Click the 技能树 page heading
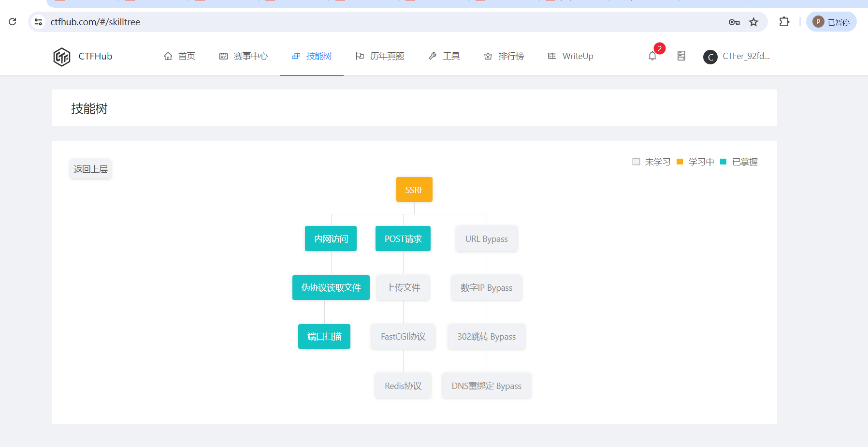868x447 pixels. pyautogui.click(x=89, y=108)
